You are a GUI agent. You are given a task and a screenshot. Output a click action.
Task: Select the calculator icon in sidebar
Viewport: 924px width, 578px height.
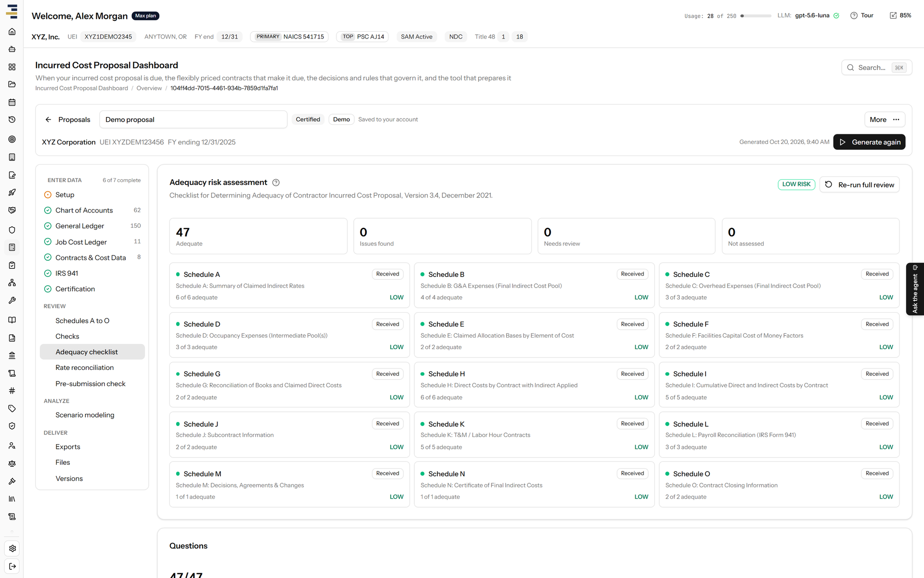point(12,247)
